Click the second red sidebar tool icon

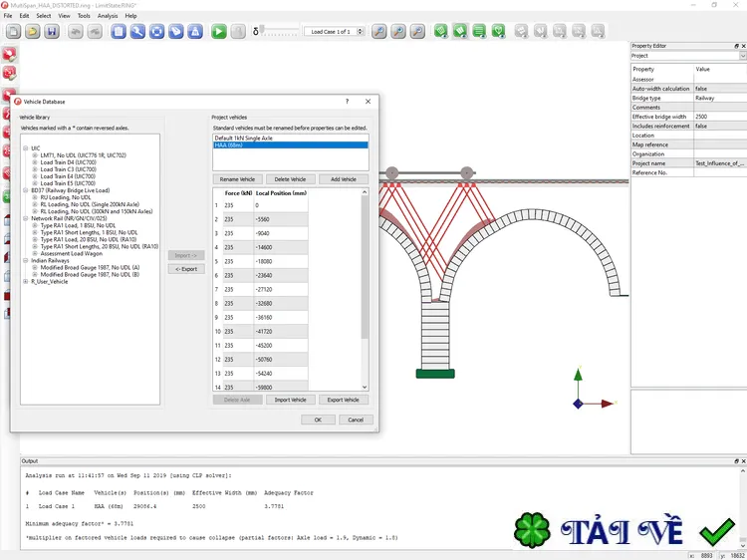(x=10, y=73)
